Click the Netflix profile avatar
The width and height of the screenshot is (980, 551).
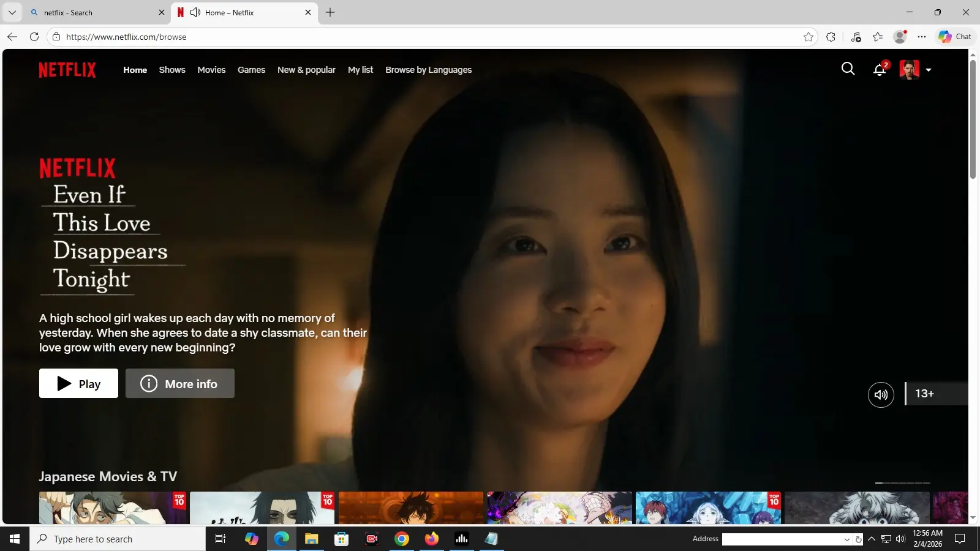[x=909, y=70]
